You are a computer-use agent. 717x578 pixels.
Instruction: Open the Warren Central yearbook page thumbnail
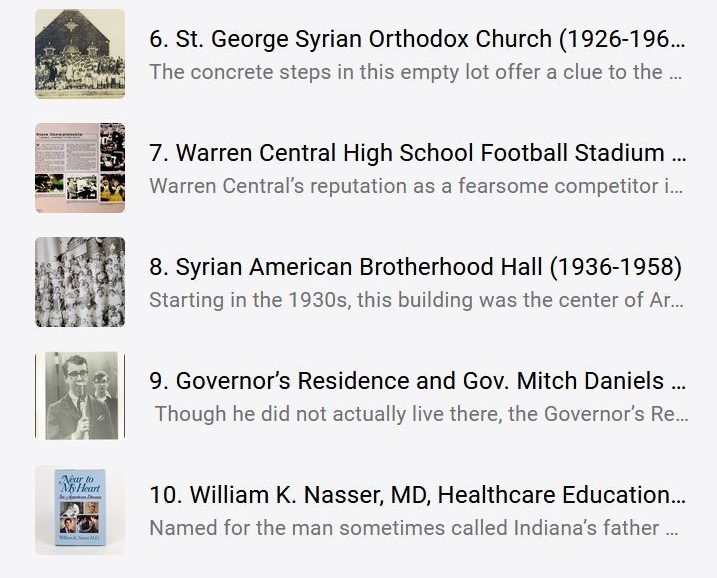80,168
